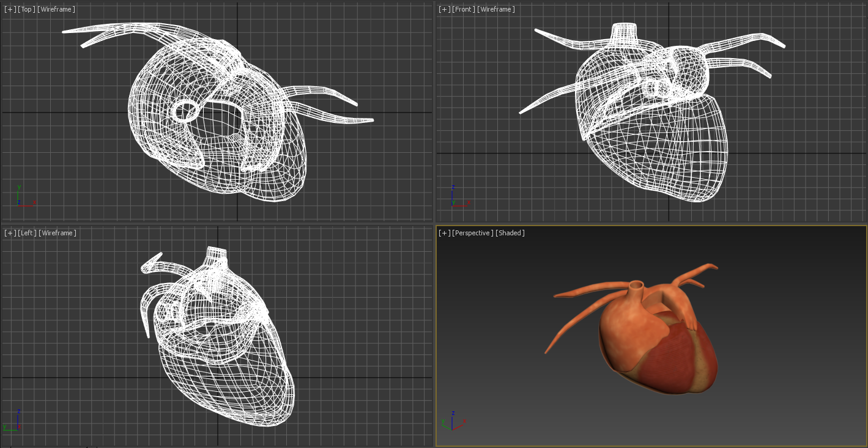Click the axis tripod in Perspective viewport
The width and height of the screenshot is (868, 448).
coord(453,421)
